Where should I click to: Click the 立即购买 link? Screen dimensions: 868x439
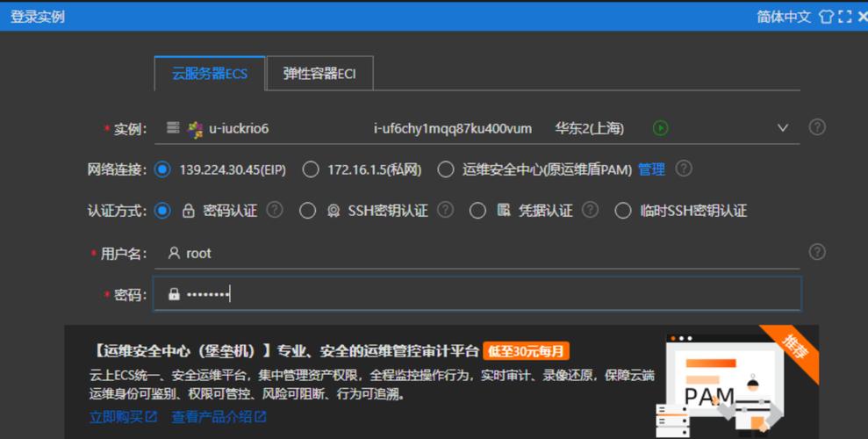[x=123, y=416]
